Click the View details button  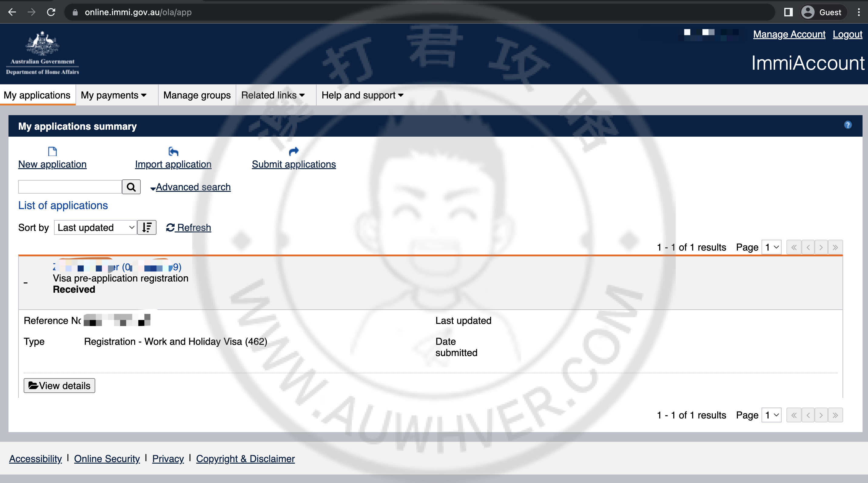point(59,385)
